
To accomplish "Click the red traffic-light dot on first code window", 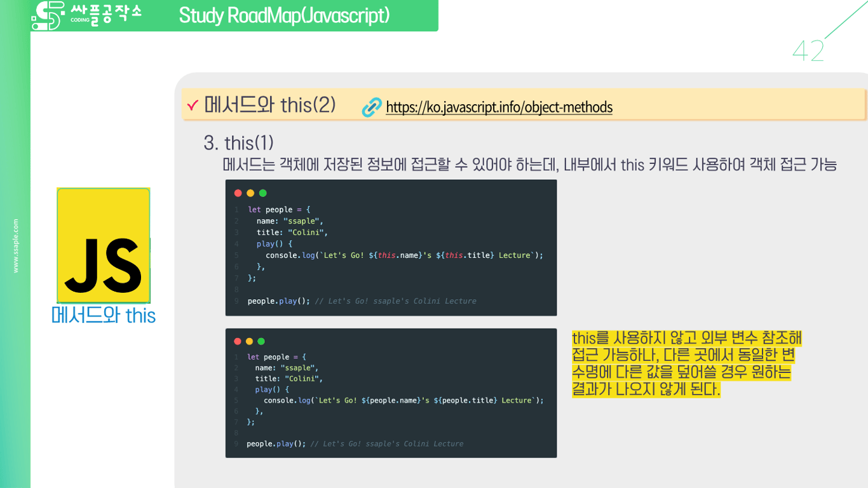I will pos(238,193).
